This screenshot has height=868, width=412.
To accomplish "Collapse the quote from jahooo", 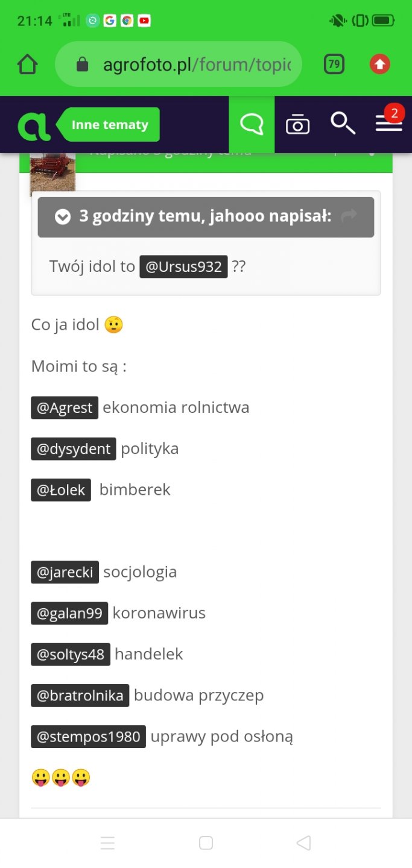I will [63, 217].
